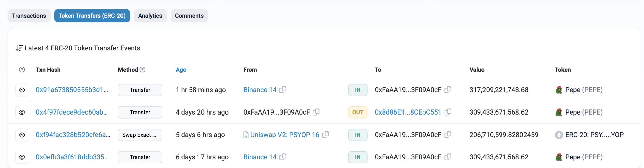644x168 pixels.
Task: Copy From address in the OUT transfer row
Action: click(x=316, y=112)
